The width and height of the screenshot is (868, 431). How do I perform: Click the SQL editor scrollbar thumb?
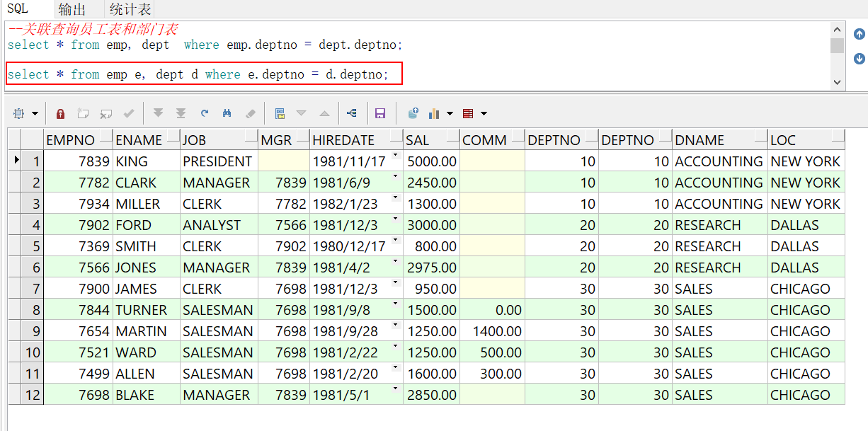[838, 45]
